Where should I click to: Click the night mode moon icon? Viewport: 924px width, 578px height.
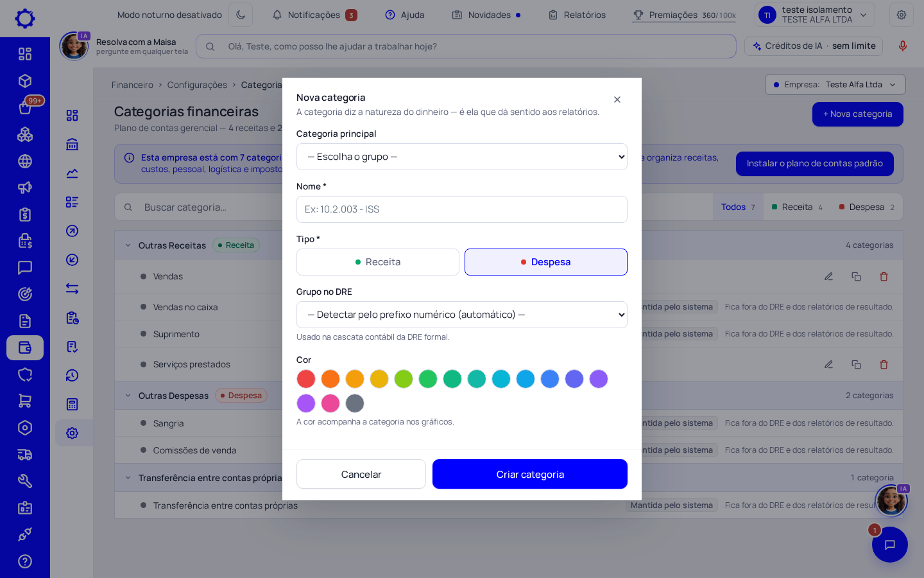tap(241, 15)
